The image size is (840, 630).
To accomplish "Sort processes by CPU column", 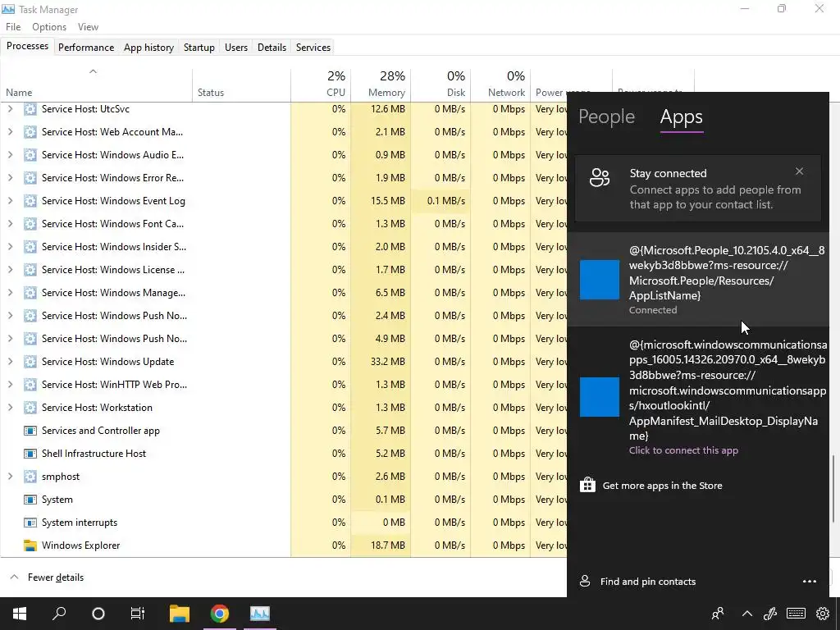I will click(321, 84).
